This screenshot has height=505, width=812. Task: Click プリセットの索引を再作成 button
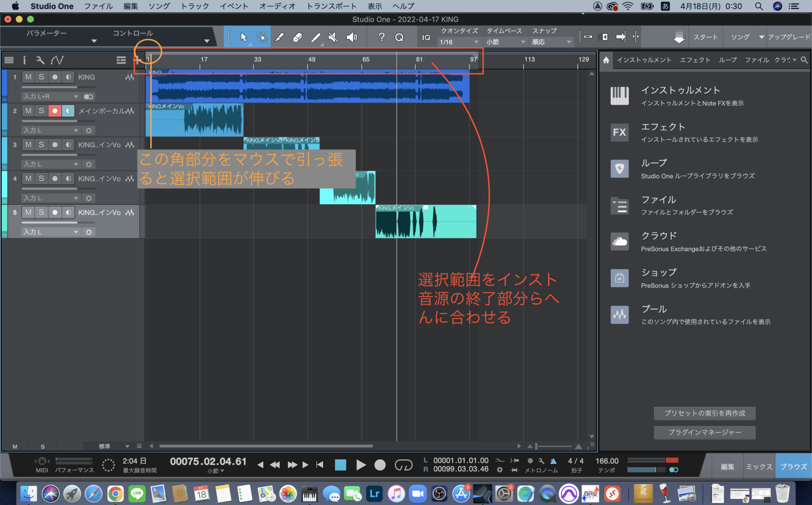705,413
